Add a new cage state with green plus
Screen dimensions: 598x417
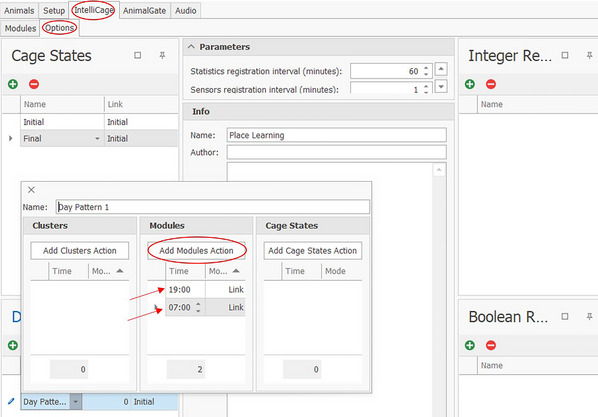click(13, 84)
